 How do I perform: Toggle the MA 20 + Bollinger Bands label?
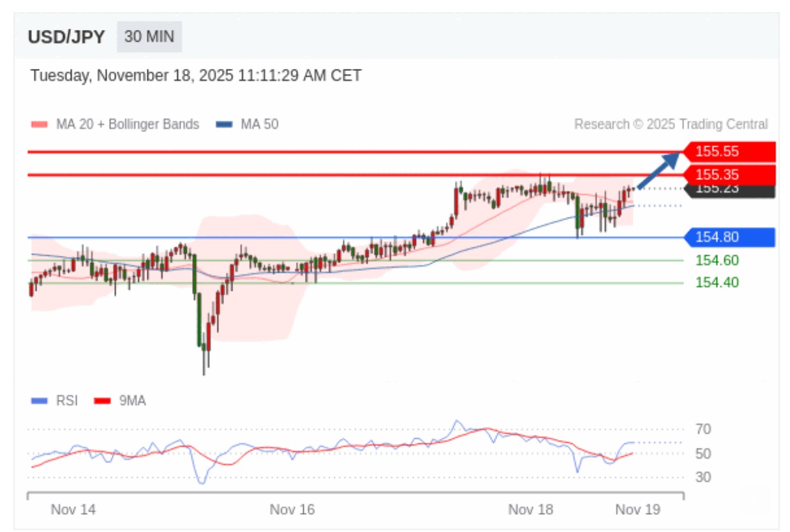[128, 124]
